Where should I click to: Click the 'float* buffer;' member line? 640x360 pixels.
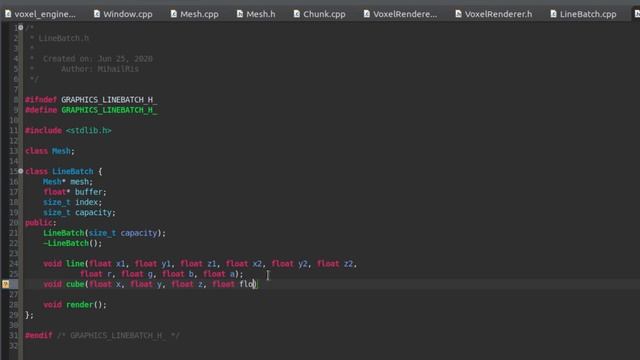point(75,192)
